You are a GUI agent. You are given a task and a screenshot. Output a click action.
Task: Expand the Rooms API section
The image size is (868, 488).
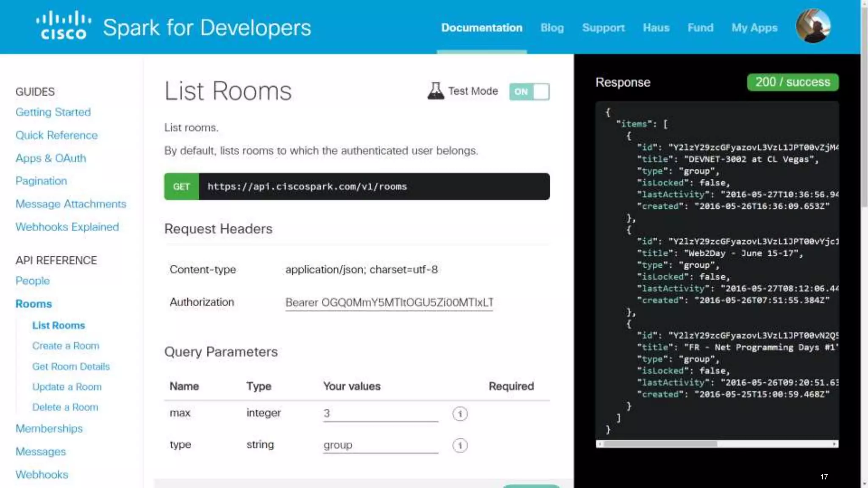33,304
